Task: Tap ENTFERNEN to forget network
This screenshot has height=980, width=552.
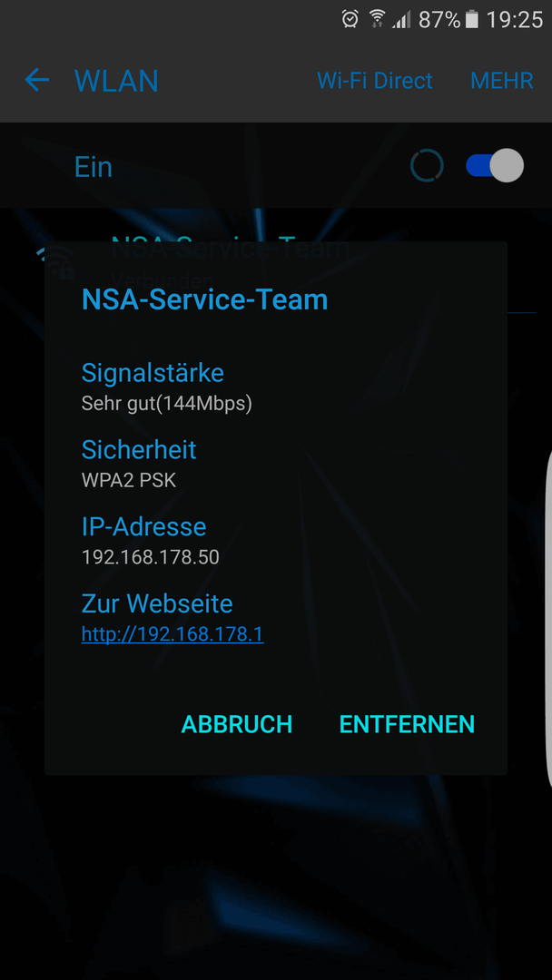Action: click(407, 724)
